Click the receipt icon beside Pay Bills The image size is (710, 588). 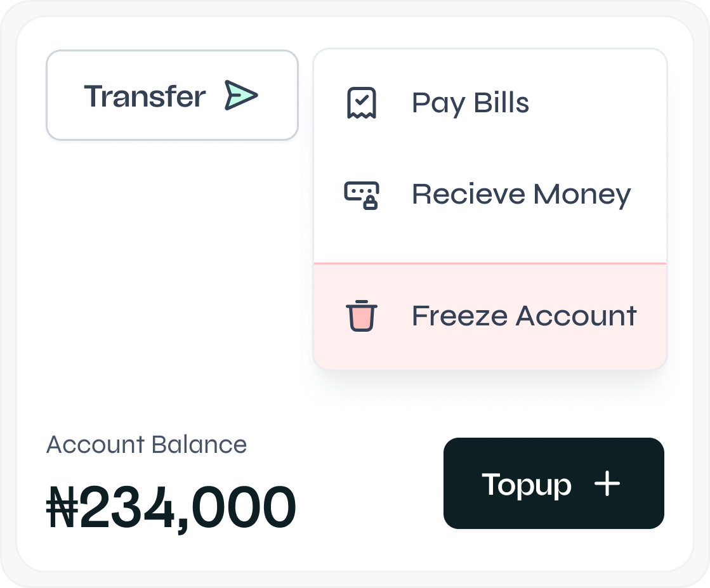[x=361, y=103]
